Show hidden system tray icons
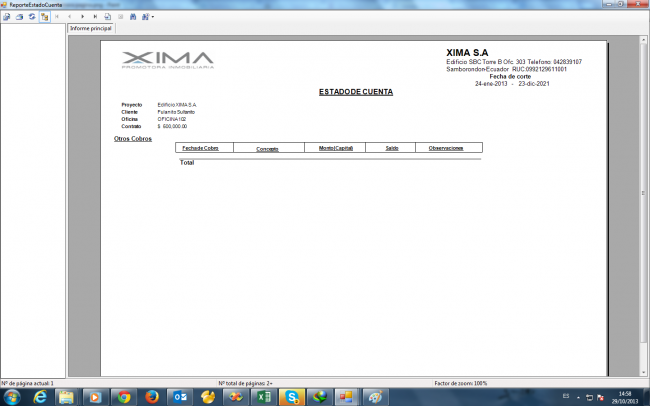Image resolution: width=650 pixels, height=406 pixels. tap(578, 397)
